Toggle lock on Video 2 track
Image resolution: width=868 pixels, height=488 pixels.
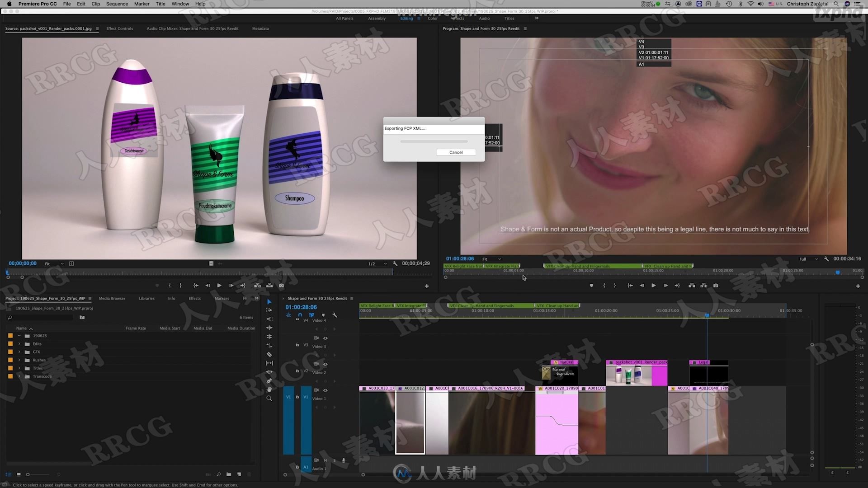click(x=297, y=371)
